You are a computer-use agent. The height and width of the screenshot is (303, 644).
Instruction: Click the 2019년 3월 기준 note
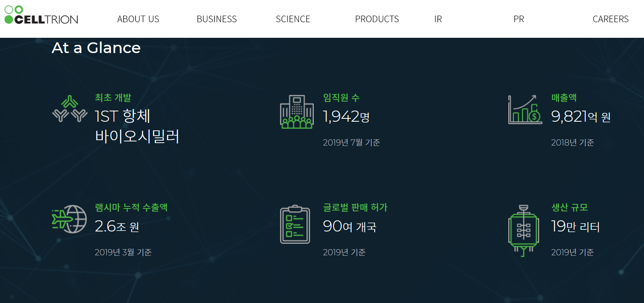click(x=123, y=252)
